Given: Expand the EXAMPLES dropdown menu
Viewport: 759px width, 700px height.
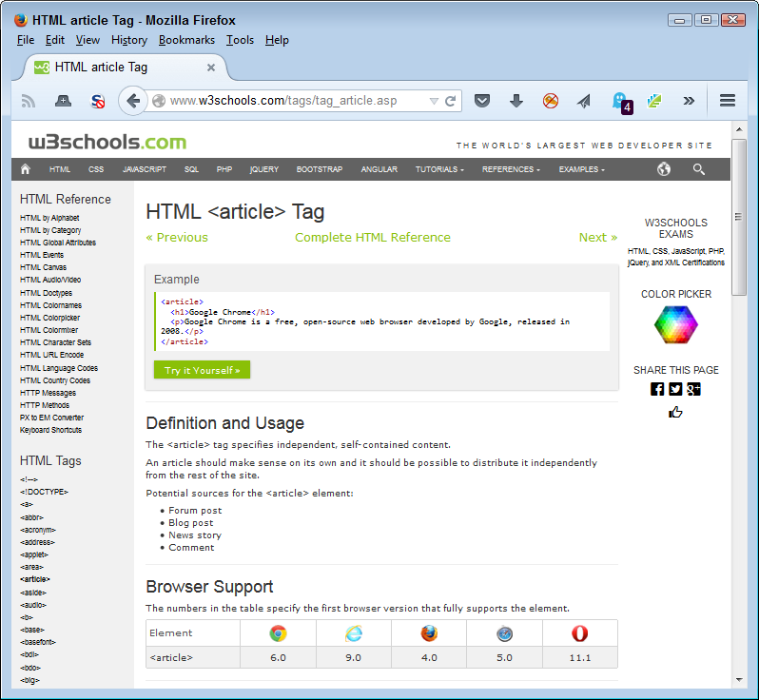Looking at the screenshot, I should 581,169.
